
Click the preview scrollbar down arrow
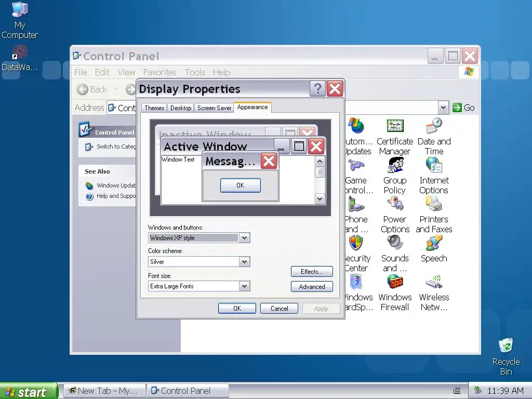pyautogui.click(x=320, y=199)
